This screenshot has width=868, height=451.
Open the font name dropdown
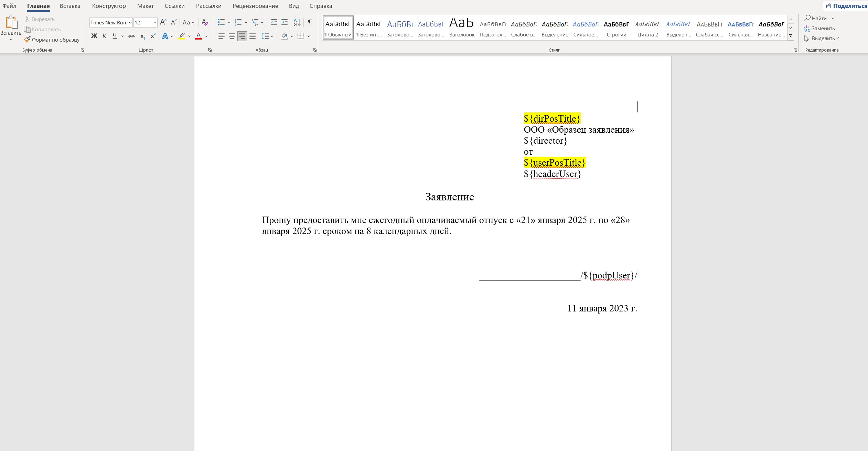click(x=130, y=23)
